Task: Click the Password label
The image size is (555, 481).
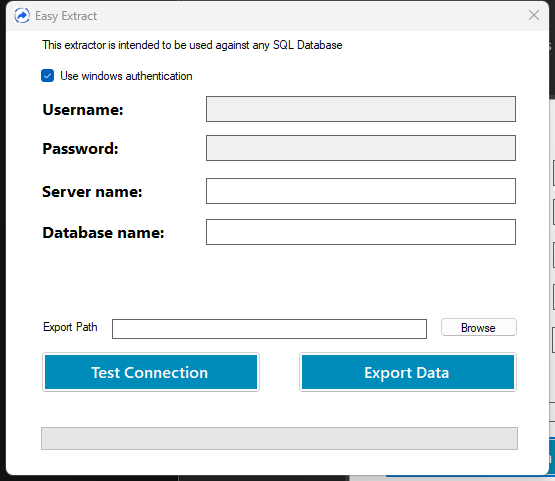Action: 80,149
